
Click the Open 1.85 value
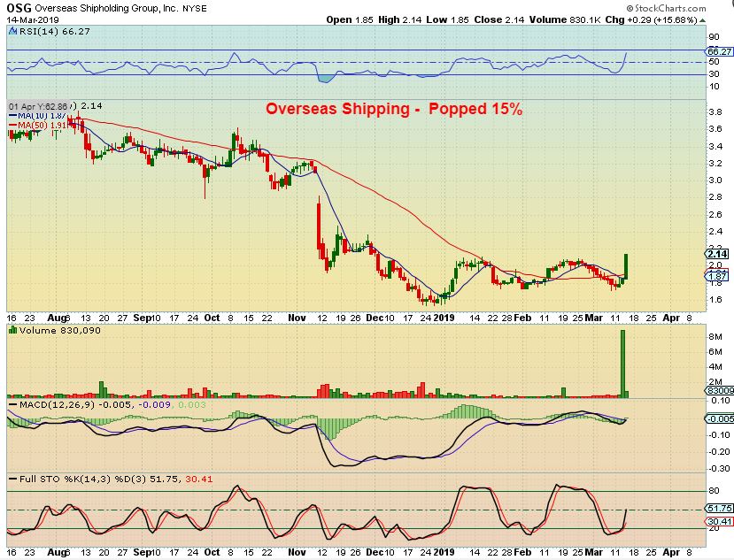point(350,20)
